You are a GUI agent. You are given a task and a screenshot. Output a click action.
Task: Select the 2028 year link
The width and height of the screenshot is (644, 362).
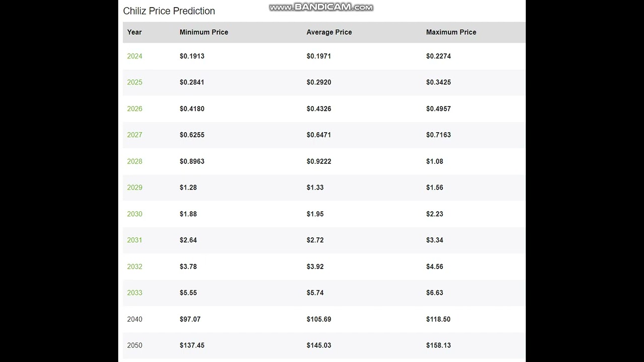(134, 161)
